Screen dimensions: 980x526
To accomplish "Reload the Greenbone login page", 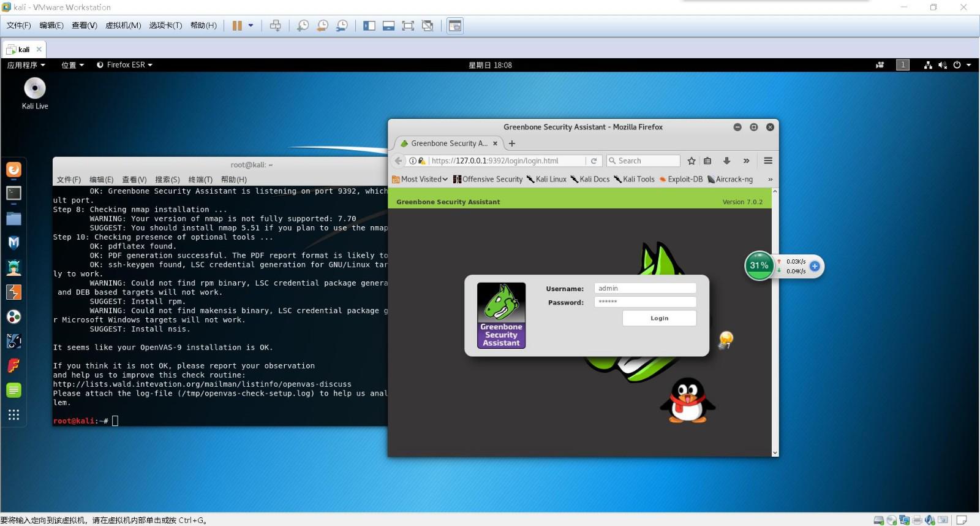I will [x=594, y=161].
